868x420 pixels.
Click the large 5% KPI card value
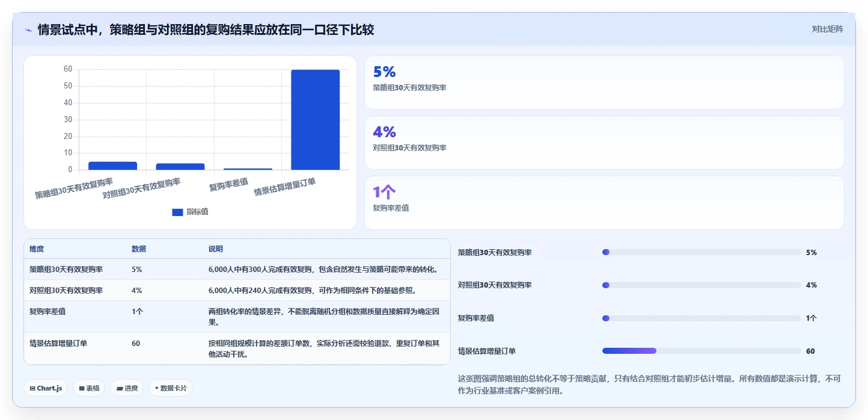[385, 72]
